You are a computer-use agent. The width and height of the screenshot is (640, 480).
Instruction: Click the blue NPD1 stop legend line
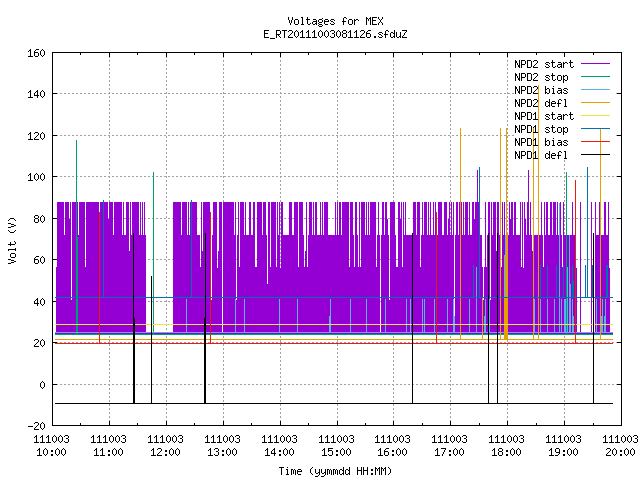coord(595,129)
